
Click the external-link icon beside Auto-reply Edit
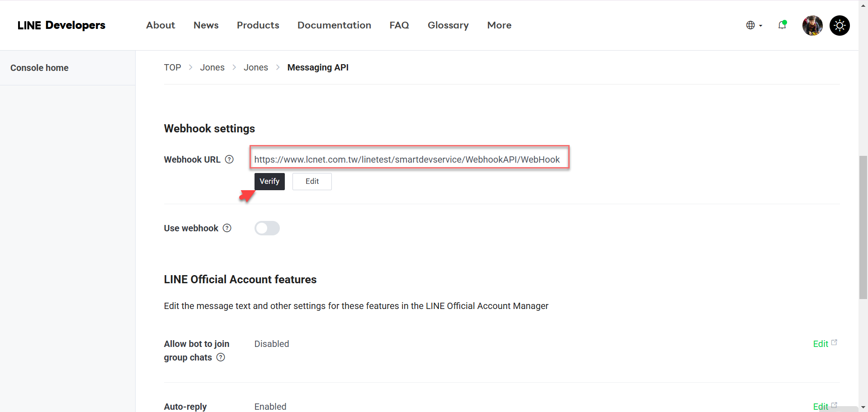834,405
